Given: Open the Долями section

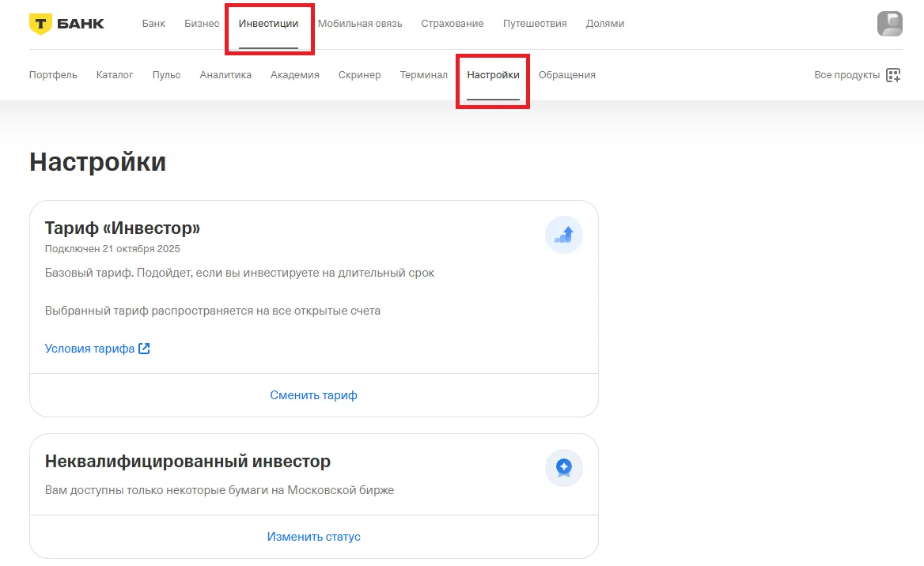Looking at the screenshot, I should 605,24.
